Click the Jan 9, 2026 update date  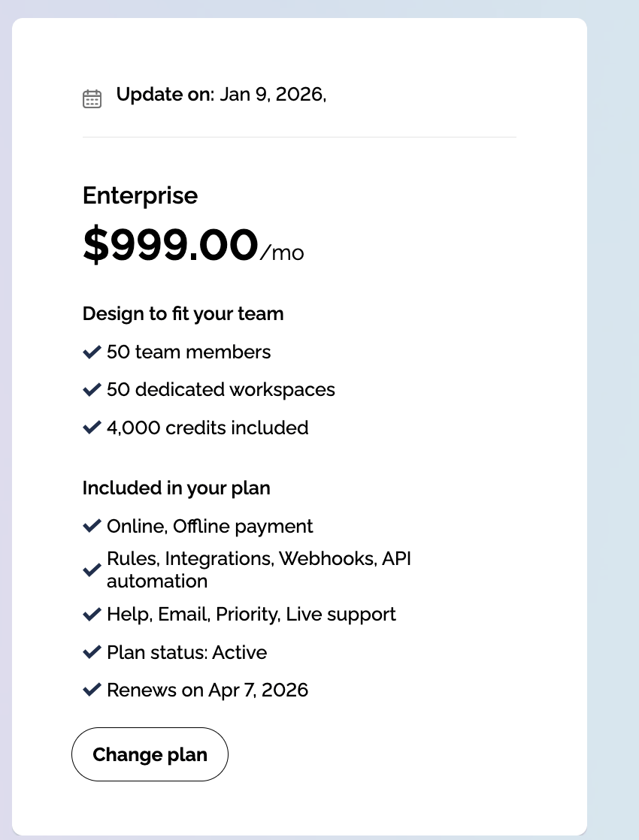(x=273, y=95)
